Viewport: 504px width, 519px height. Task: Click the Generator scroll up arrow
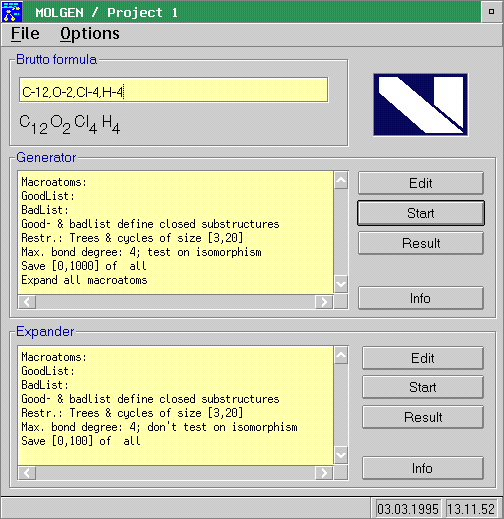(341, 180)
